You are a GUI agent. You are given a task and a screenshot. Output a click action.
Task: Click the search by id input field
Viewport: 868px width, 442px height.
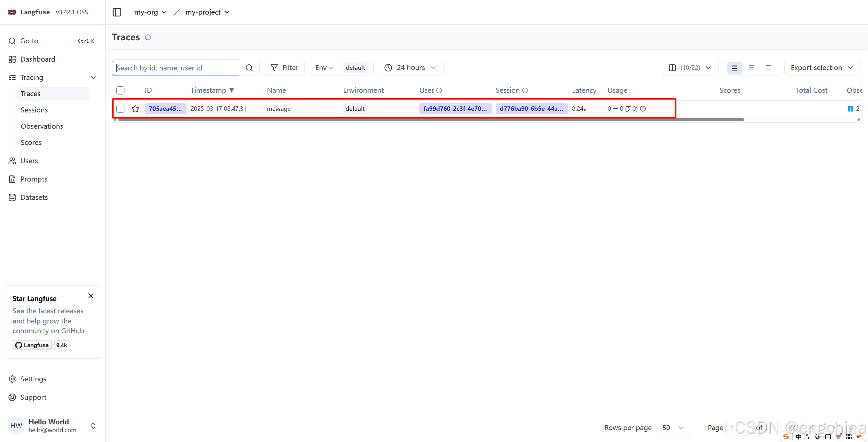tap(175, 68)
